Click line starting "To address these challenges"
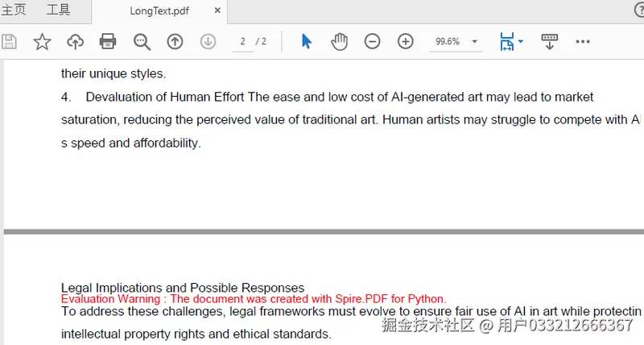Screen dimensions: 644x345 point(351,311)
